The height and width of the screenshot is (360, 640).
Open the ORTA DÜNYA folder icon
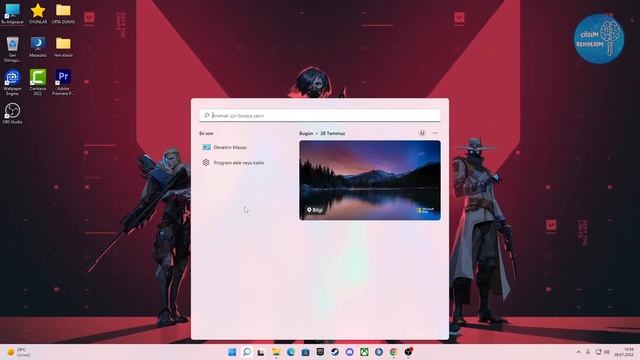click(63, 14)
